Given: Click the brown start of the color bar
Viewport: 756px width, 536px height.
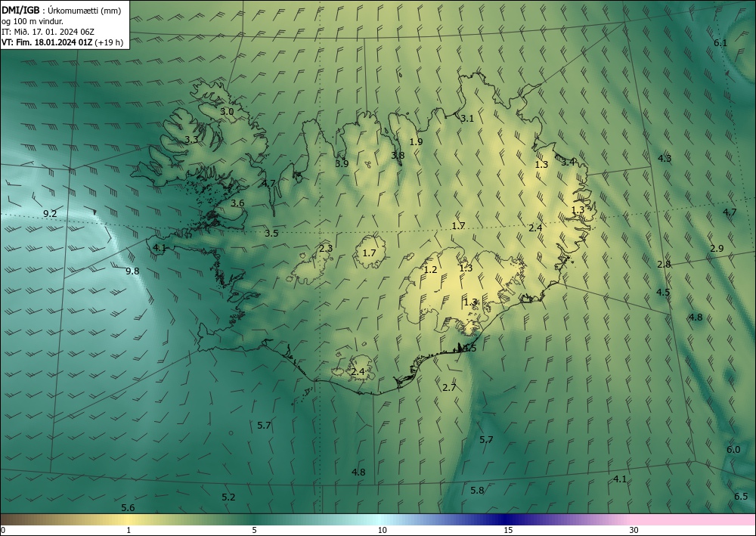Looking at the screenshot, I should [14, 519].
